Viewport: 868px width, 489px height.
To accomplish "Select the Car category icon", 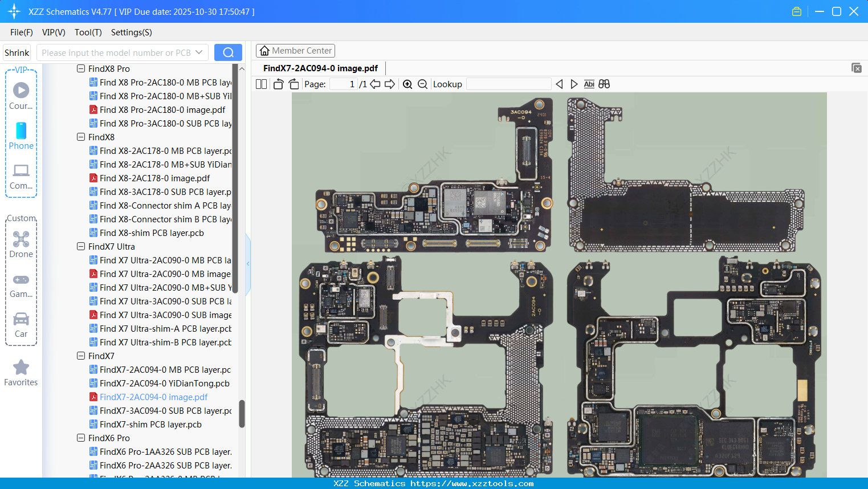I will (21, 324).
